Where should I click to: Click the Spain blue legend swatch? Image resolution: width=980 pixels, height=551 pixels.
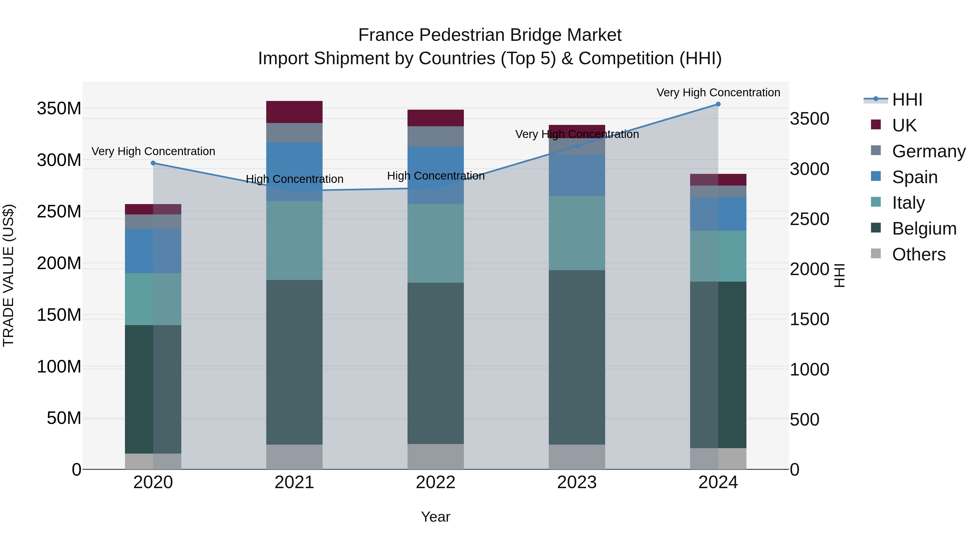[x=876, y=176]
